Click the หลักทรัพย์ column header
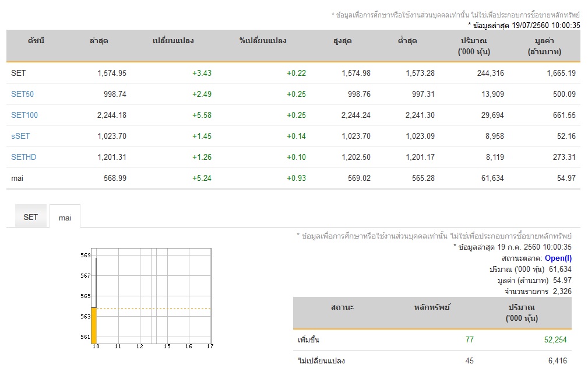 pos(432,307)
